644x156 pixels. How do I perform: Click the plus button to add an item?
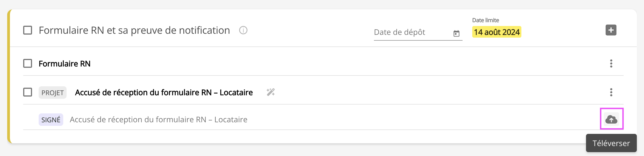coord(611,30)
